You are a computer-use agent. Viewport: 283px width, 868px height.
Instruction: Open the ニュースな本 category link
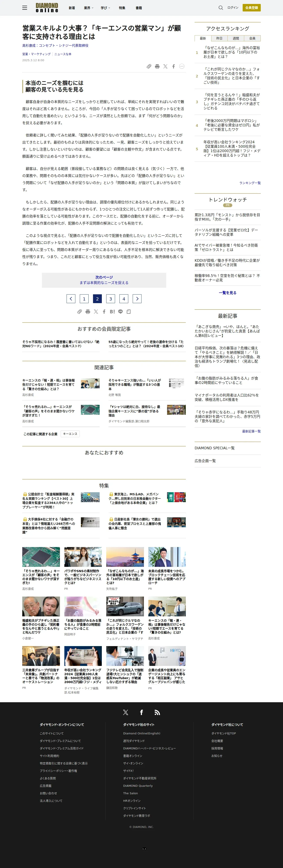click(x=63, y=54)
